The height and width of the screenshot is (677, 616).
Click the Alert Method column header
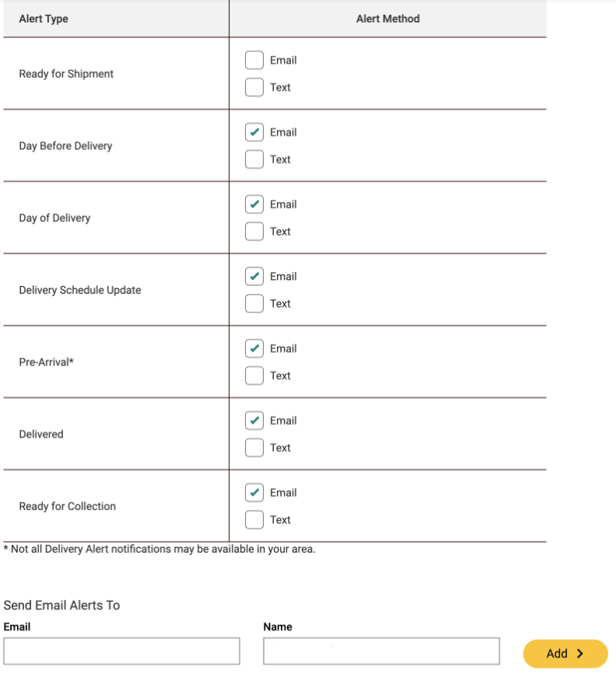tap(387, 19)
